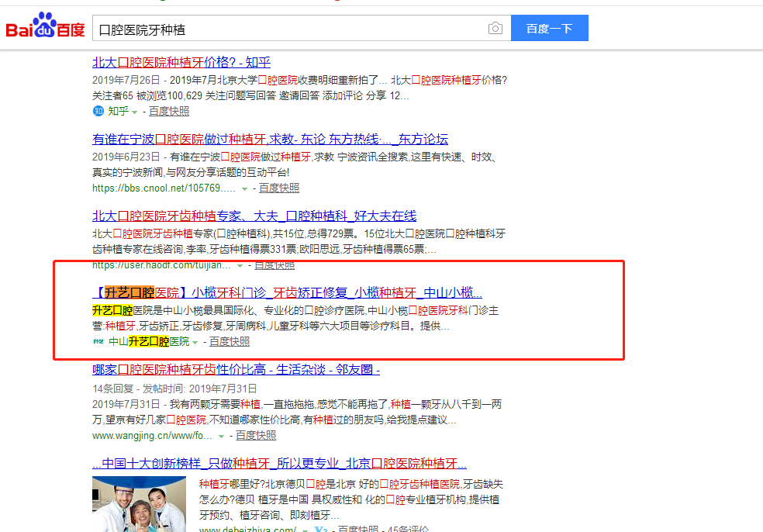Expand dropdown arrow after user.haodf.com URL

240,266
